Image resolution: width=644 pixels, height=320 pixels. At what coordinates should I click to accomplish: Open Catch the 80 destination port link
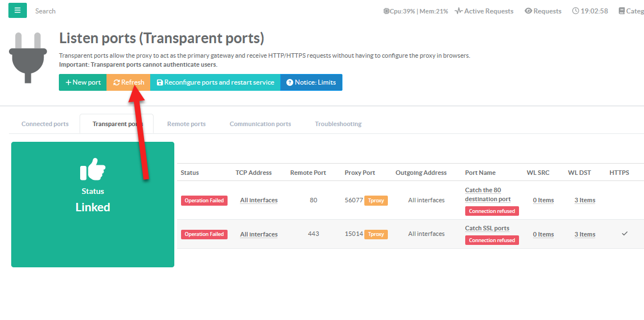pyautogui.click(x=487, y=194)
